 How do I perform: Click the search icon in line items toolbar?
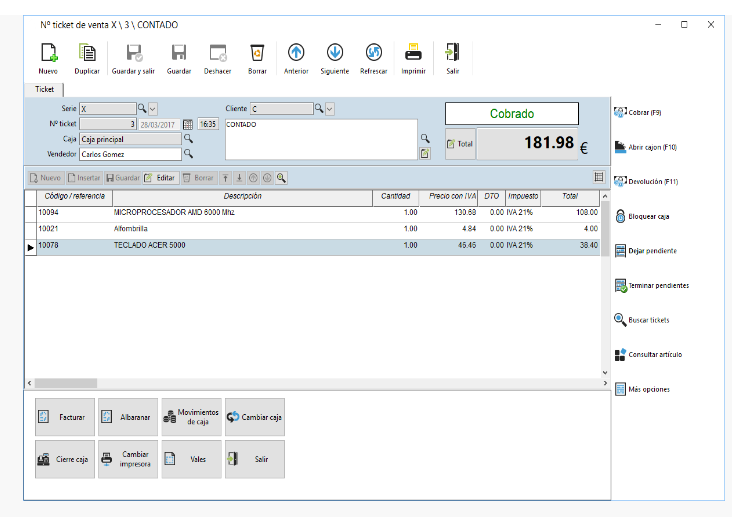[281, 178]
